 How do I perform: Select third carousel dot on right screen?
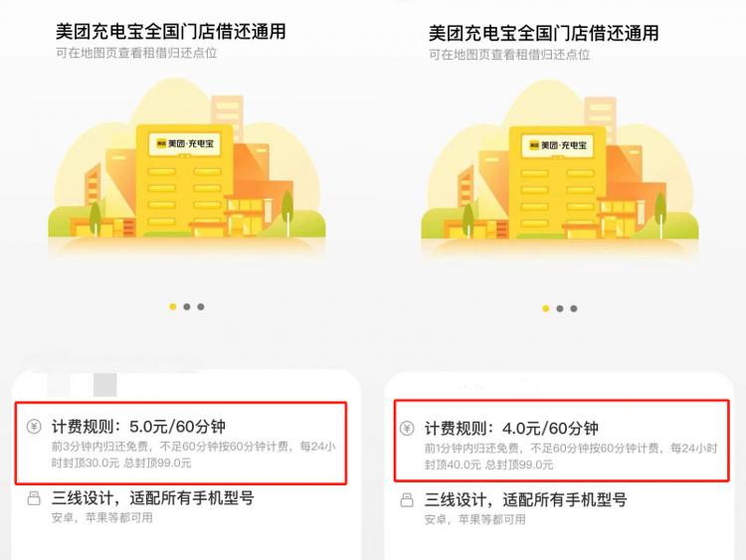[574, 308]
